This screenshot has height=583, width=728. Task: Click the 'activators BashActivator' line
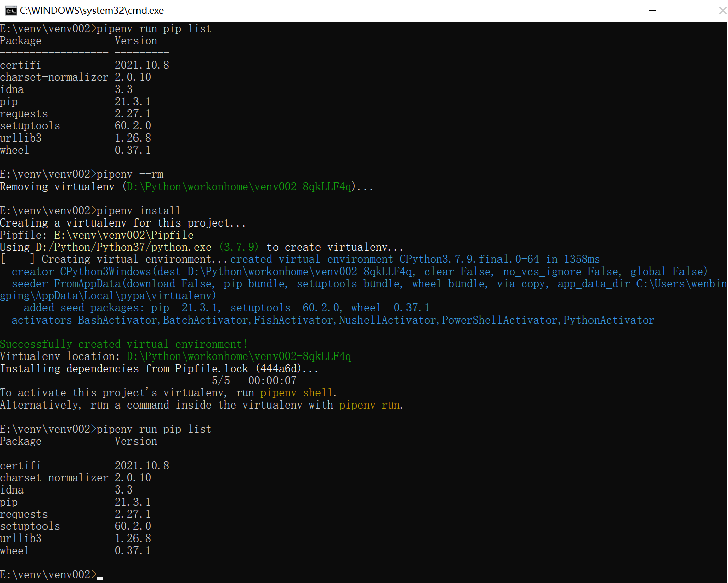tap(333, 320)
